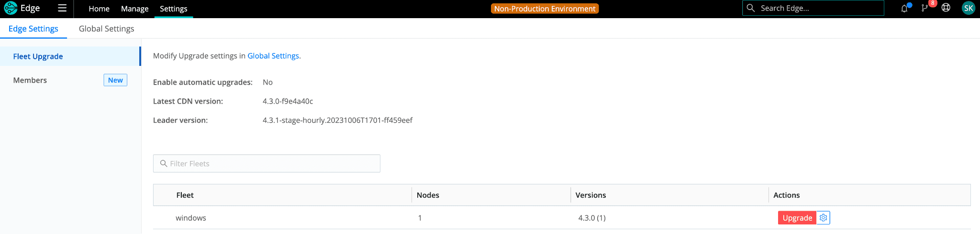Follow the Global Settings link
980x234 pixels.
pos(273,56)
